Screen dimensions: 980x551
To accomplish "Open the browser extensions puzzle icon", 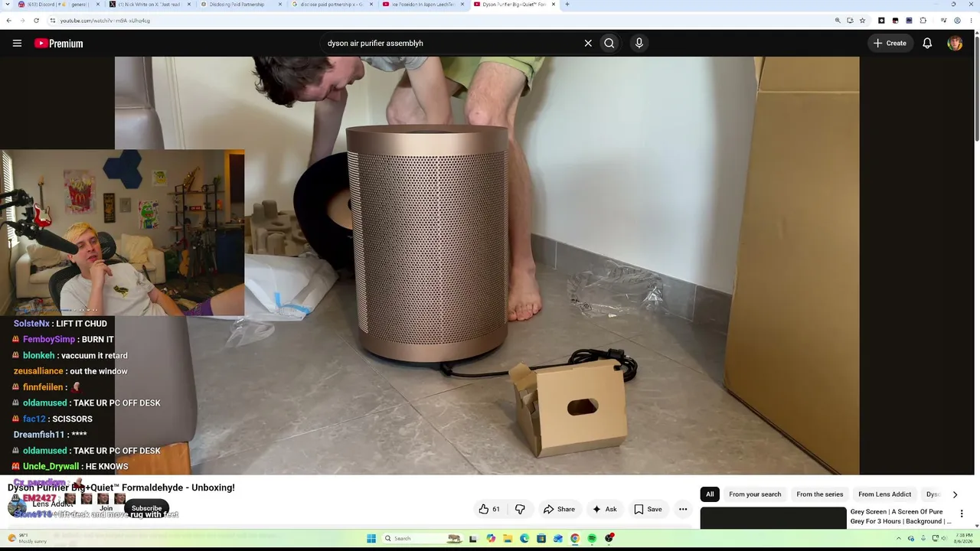I will 923,21.
